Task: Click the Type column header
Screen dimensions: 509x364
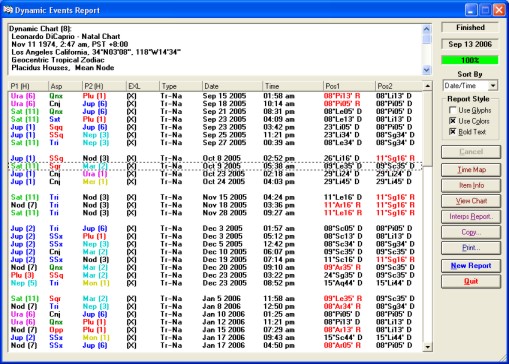Action: coord(181,86)
